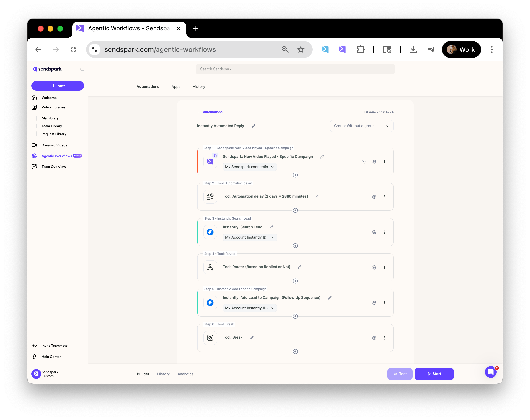Open Dynamic Videos in the sidebar
Image resolution: width=530 pixels, height=420 pixels.
[54, 145]
